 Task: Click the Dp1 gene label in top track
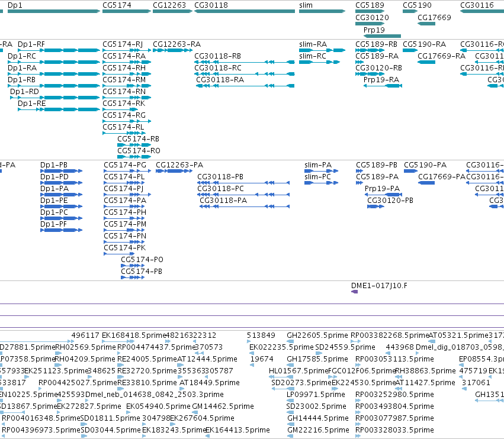tap(15, 5)
